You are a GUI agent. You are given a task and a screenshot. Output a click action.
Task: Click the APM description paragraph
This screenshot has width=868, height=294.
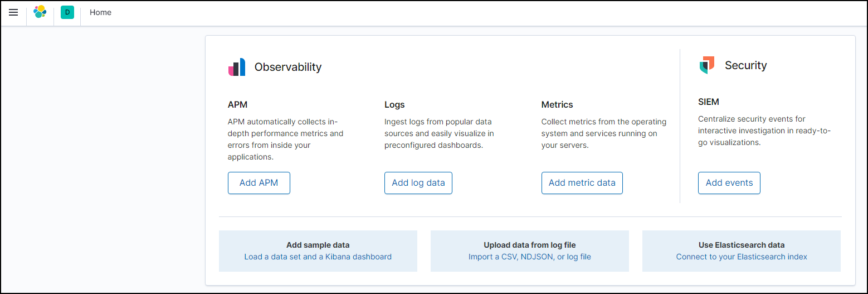(286, 139)
